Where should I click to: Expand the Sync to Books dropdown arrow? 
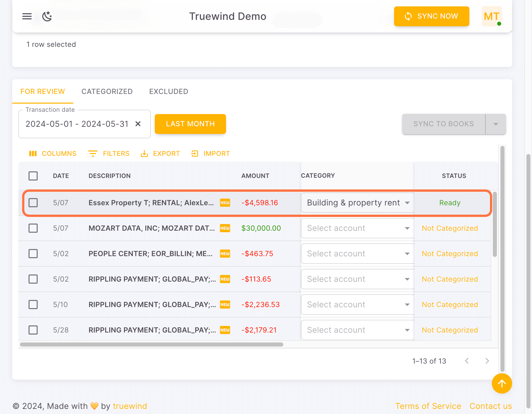click(x=496, y=124)
